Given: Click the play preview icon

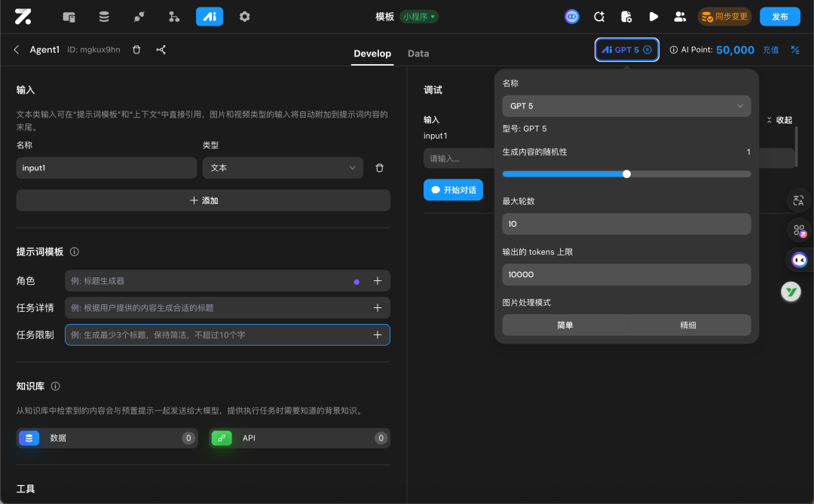Looking at the screenshot, I should tap(653, 17).
